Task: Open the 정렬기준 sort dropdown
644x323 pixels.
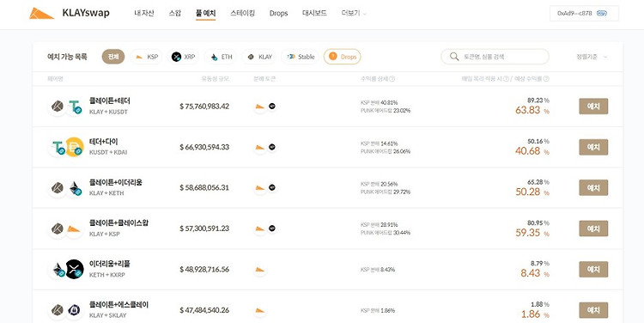Action: [592, 57]
